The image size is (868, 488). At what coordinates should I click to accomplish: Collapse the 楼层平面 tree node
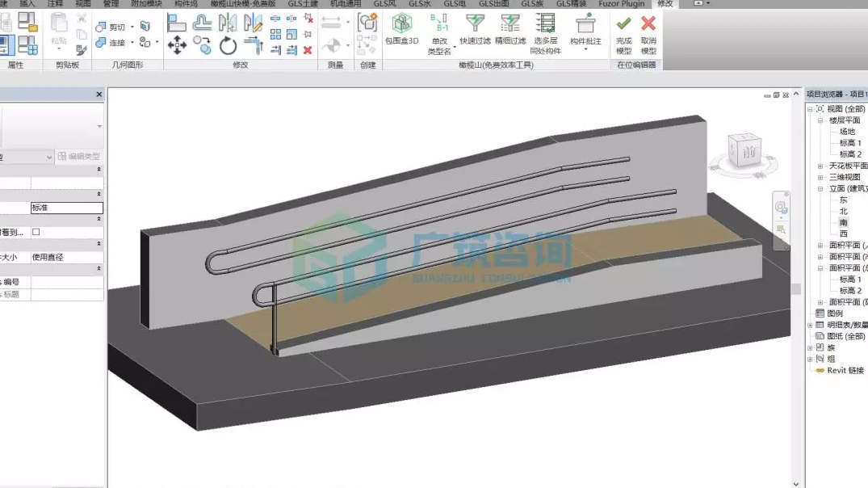pos(820,120)
